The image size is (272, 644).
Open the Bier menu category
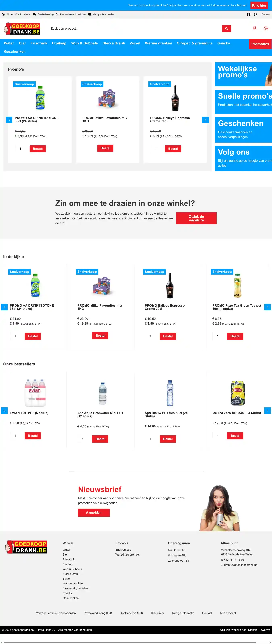pyautogui.click(x=22, y=43)
